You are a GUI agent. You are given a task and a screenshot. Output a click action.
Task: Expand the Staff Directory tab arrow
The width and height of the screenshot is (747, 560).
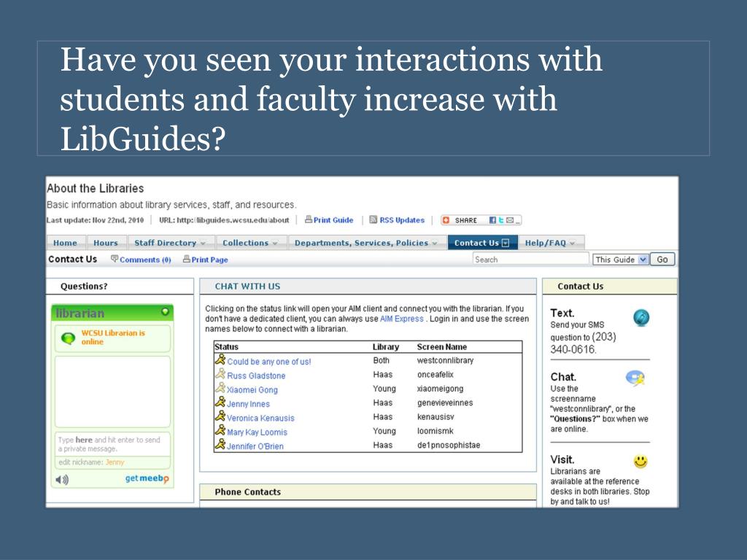click(x=203, y=244)
